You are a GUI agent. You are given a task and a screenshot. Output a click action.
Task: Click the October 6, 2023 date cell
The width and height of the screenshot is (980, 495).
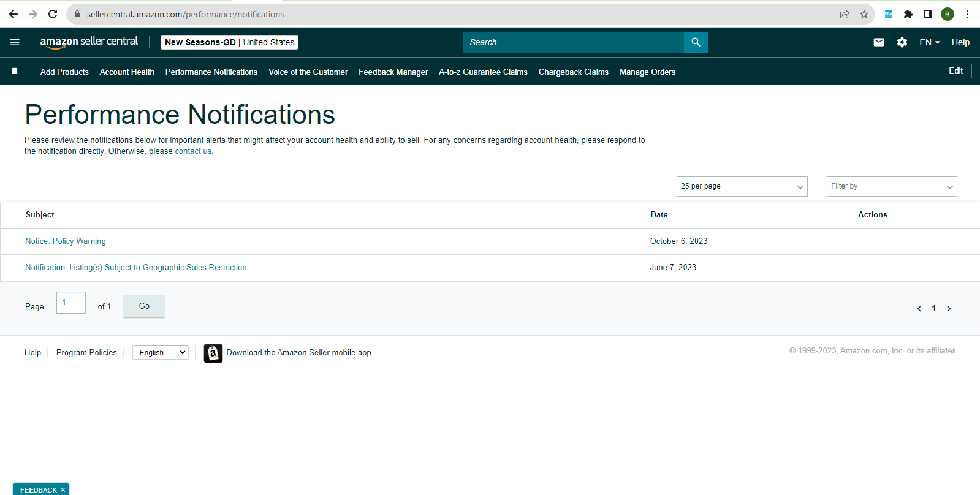[679, 241]
